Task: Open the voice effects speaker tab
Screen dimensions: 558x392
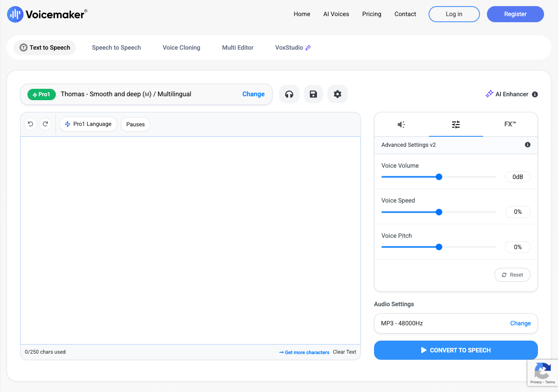Action: pyautogui.click(x=401, y=125)
